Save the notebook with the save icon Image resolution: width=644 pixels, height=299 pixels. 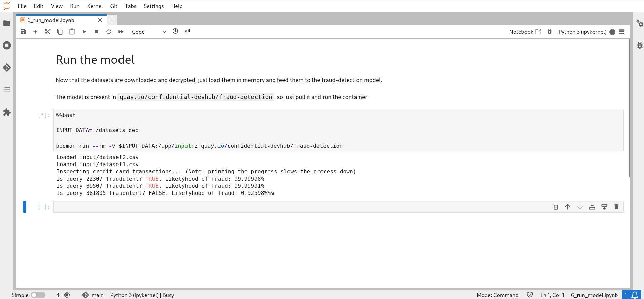point(23,32)
